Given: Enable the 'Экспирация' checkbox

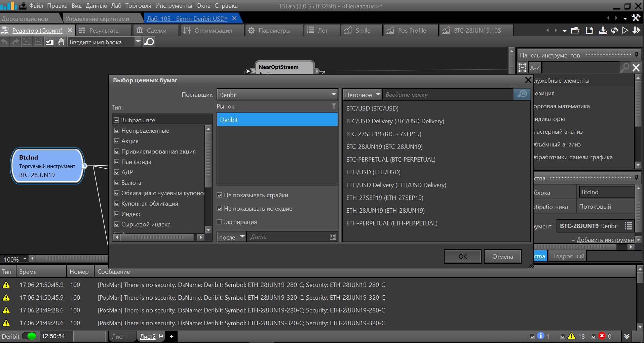Looking at the screenshot, I should click(x=220, y=222).
